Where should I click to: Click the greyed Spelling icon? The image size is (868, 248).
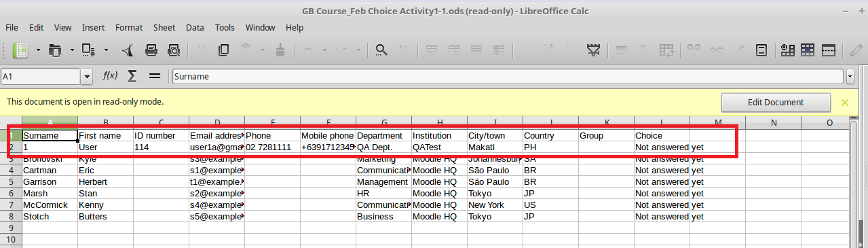404,50
